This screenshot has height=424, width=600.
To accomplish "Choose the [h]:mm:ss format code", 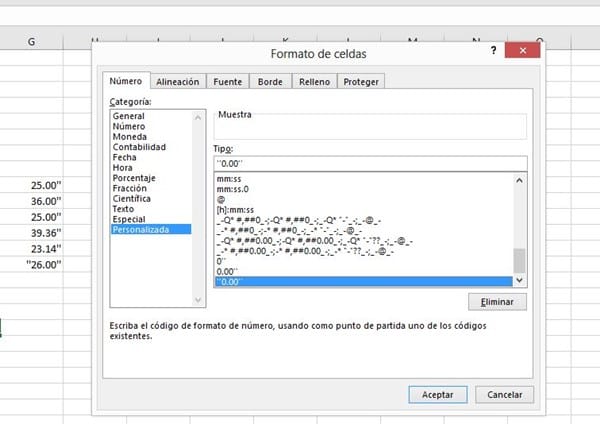I will 242,209.
